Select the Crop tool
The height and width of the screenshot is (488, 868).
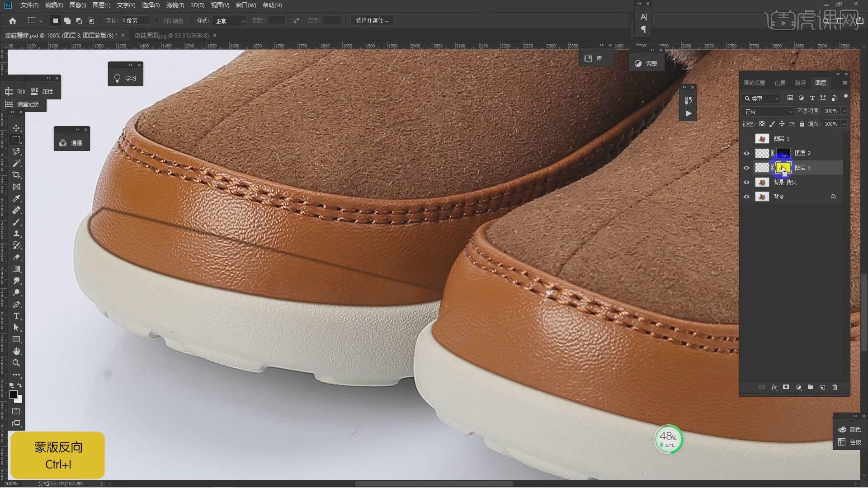[x=16, y=175]
